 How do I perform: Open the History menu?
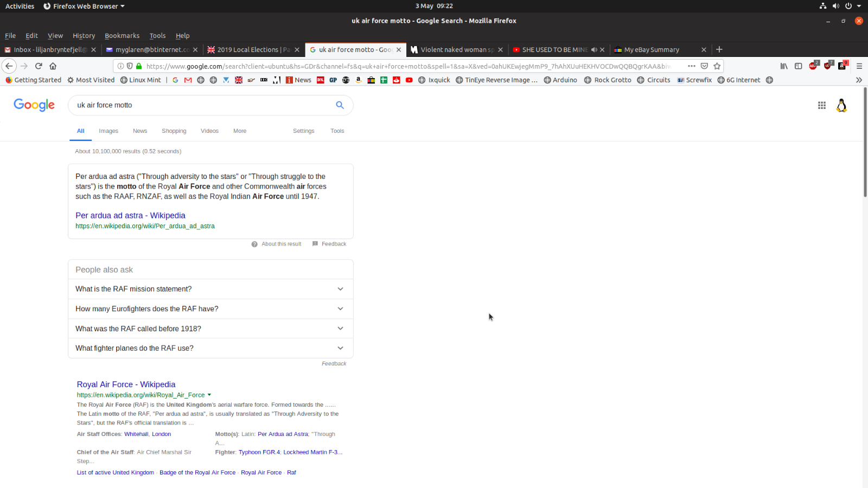[x=84, y=36]
